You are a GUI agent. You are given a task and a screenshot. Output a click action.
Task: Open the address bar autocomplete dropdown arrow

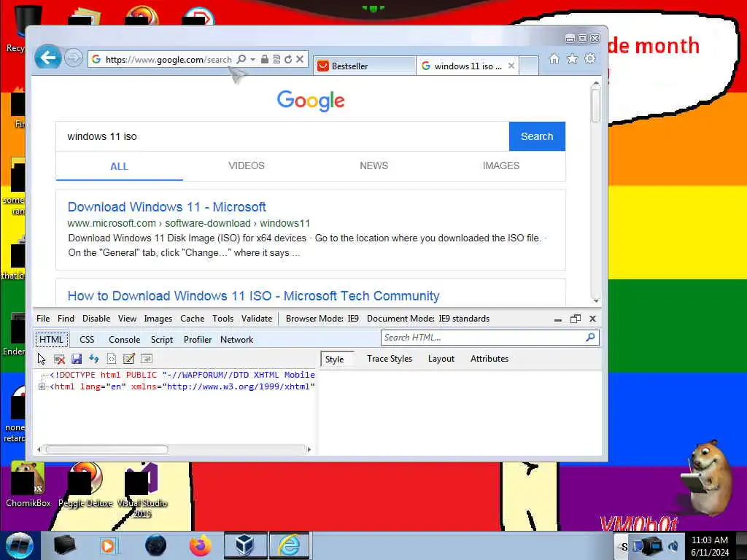point(253,60)
